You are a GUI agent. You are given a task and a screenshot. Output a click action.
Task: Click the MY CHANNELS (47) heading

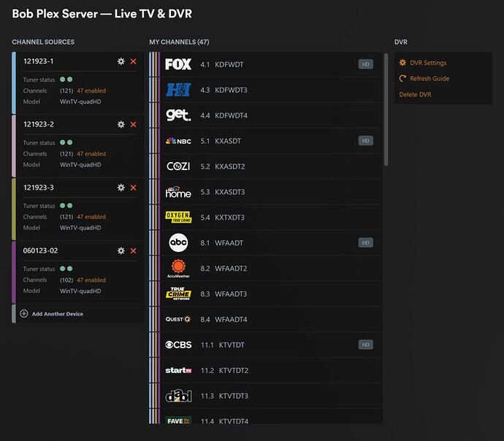click(x=179, y=42)
